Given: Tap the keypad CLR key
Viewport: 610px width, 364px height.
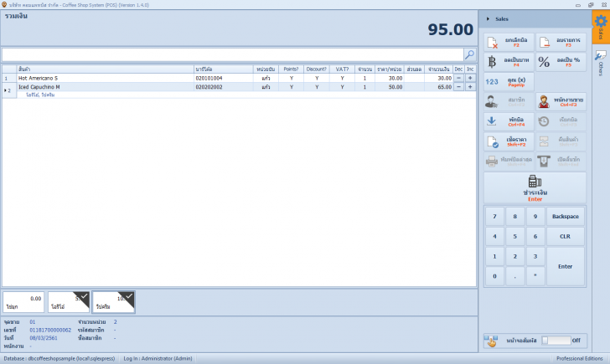Looking at the screenshot, I should (x=566, y=236).
